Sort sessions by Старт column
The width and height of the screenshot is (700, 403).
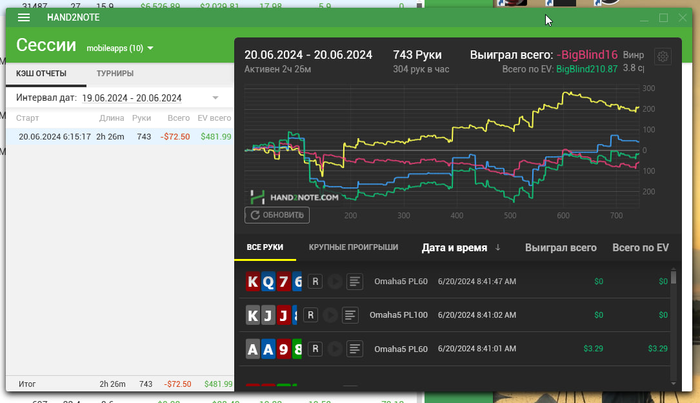(27, 118)
